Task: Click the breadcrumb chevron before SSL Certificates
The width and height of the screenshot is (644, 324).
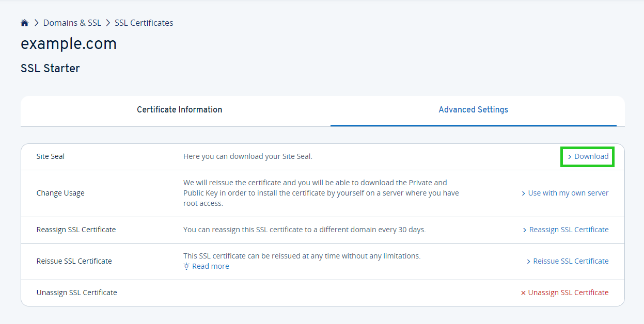Action: 108,23
